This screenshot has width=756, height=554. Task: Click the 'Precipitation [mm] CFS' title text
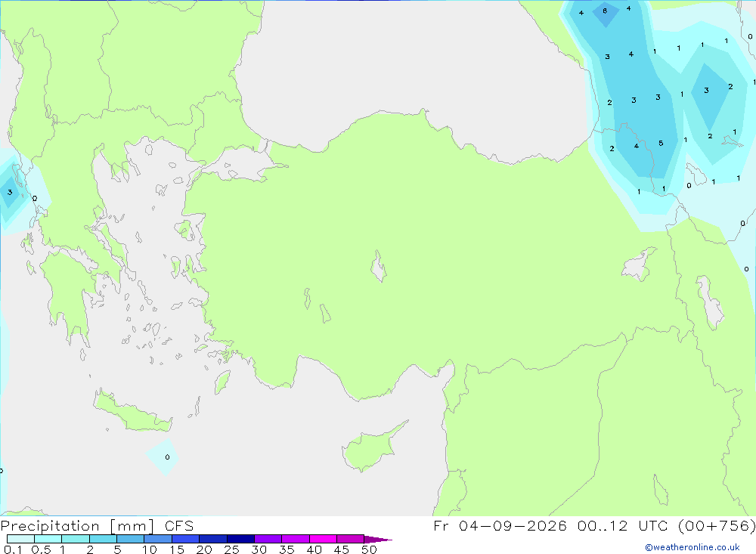coord(97,526)
